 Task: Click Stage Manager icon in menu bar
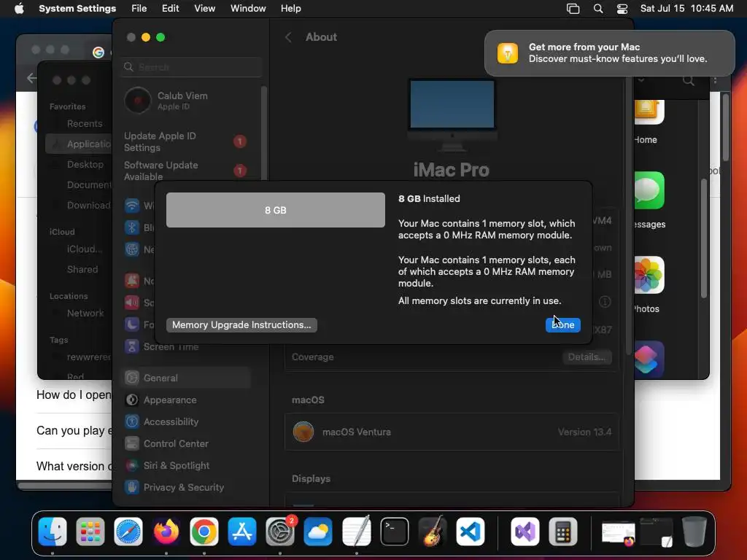click(x=573, y=9)
